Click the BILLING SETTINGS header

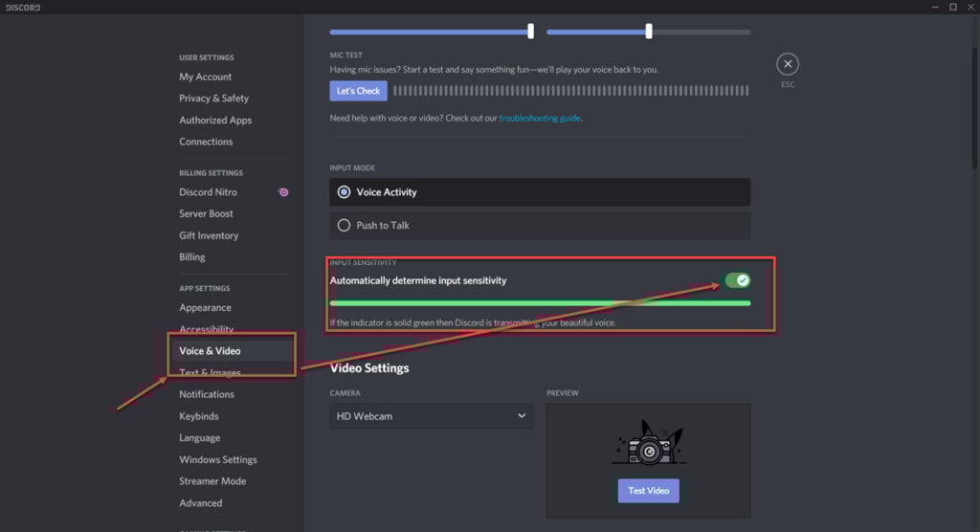point(211,173)
